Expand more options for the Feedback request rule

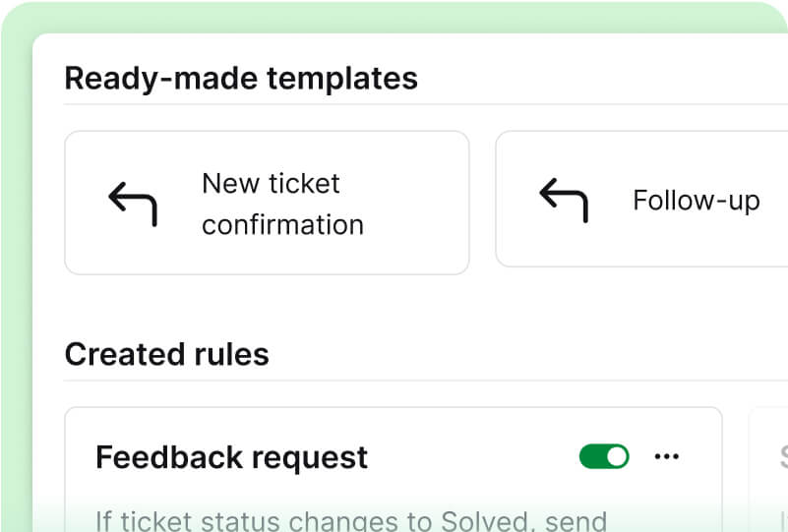667,456
